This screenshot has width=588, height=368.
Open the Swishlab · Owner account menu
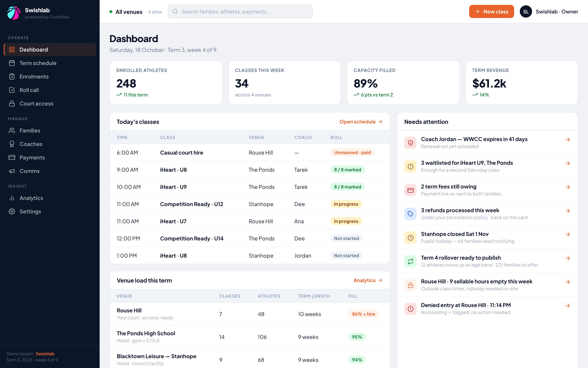[x=549, y=11]
